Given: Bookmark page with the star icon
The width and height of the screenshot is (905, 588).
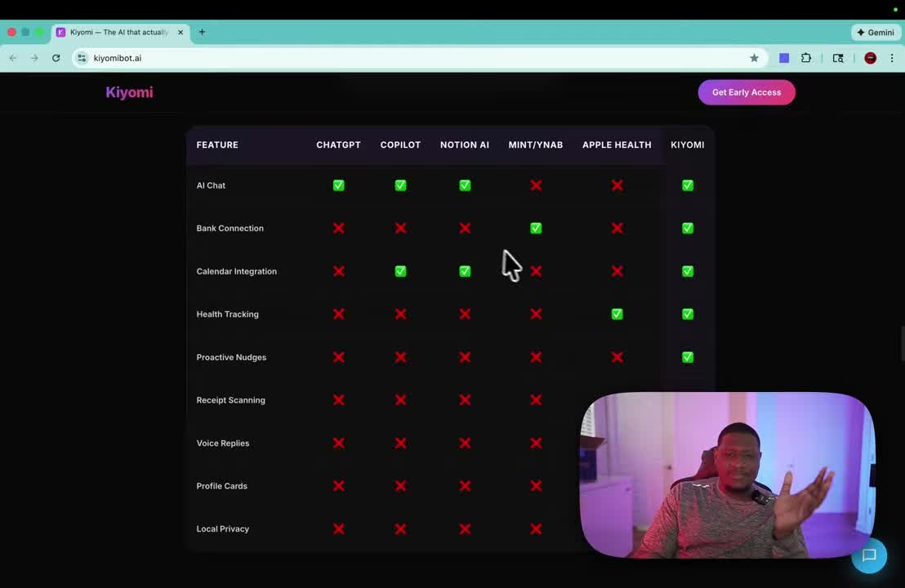Looking at the screenshot, I should pyautogui.click(x=754, y=58).
